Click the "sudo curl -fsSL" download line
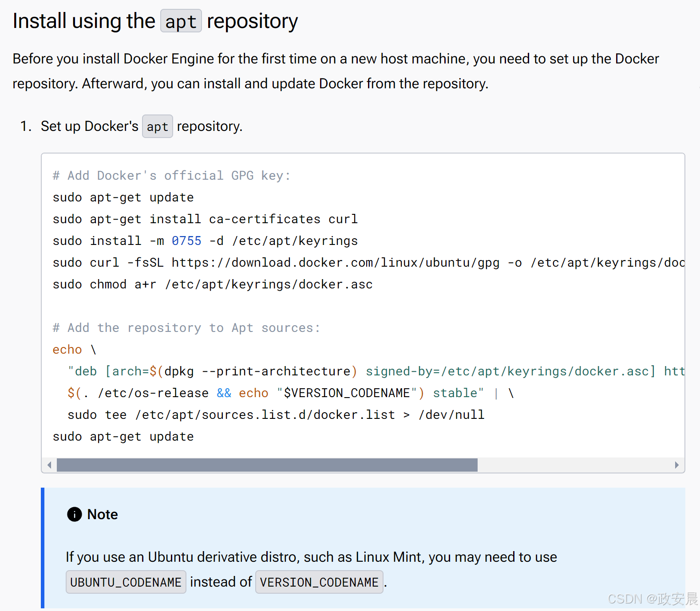This screenshot has width=700, height=611. (x=368, y=263)
